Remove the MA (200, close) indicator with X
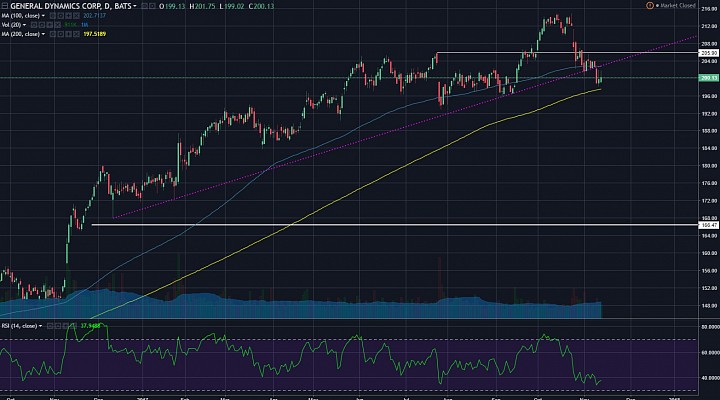This screenshot has height=400, width=720. (x=76, y=34)
